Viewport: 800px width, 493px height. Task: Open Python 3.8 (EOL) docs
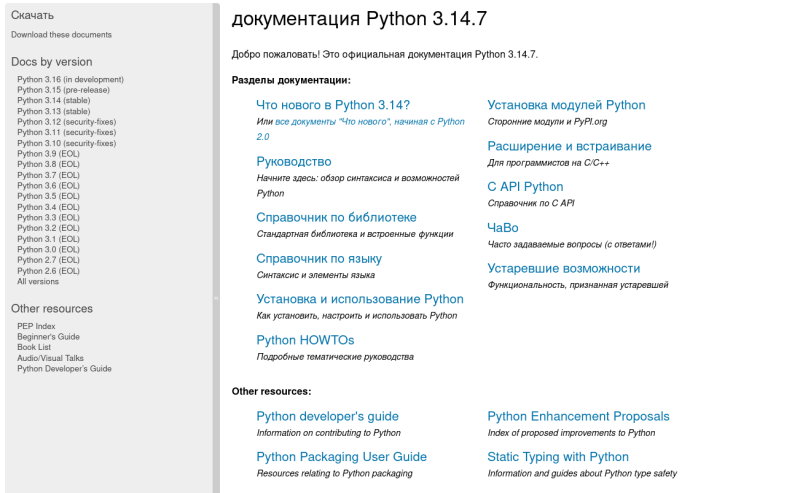[48, 164]
